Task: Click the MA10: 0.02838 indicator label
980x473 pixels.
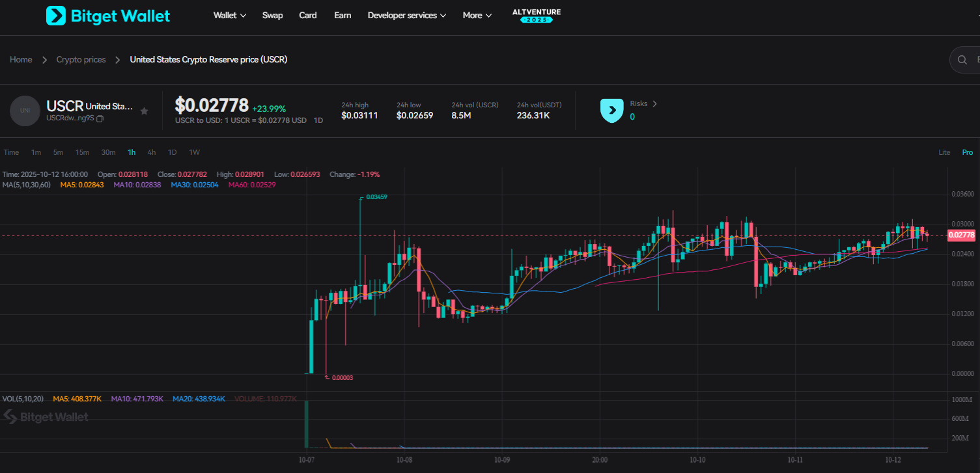Action: point(137,185)
